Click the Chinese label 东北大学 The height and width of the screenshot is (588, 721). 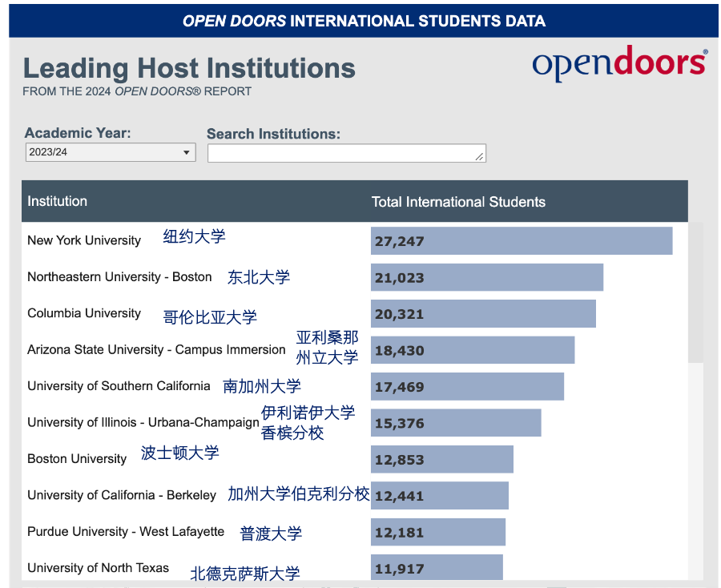tap(259, 277)
